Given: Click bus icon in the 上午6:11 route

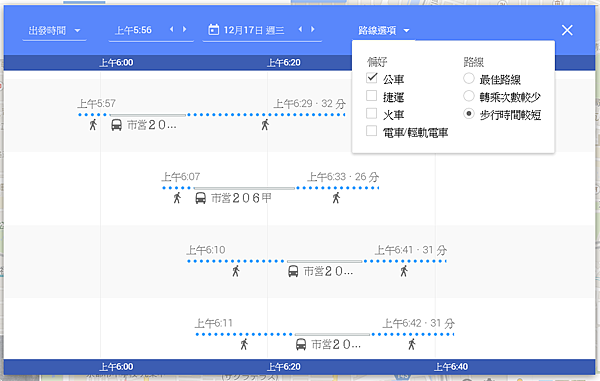Looking at the screenshot, I should [301, 345].
